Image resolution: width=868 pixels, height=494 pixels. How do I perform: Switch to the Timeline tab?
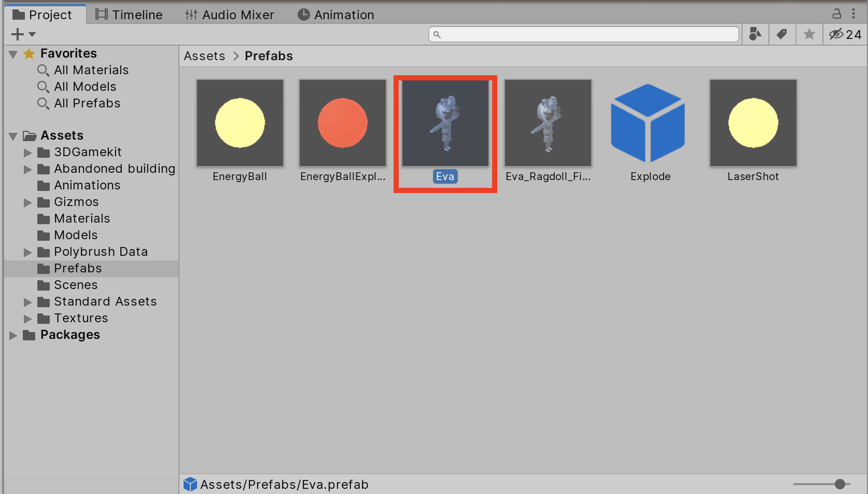pos(129,15)
